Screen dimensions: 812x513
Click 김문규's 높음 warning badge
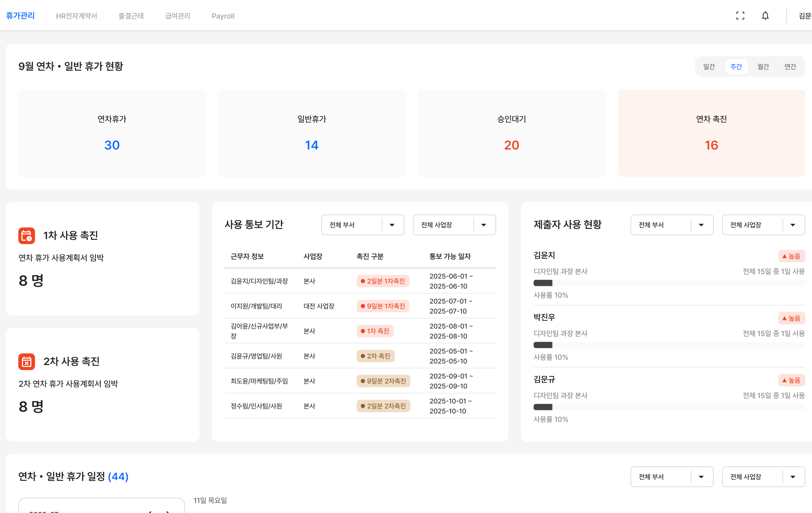791,380
